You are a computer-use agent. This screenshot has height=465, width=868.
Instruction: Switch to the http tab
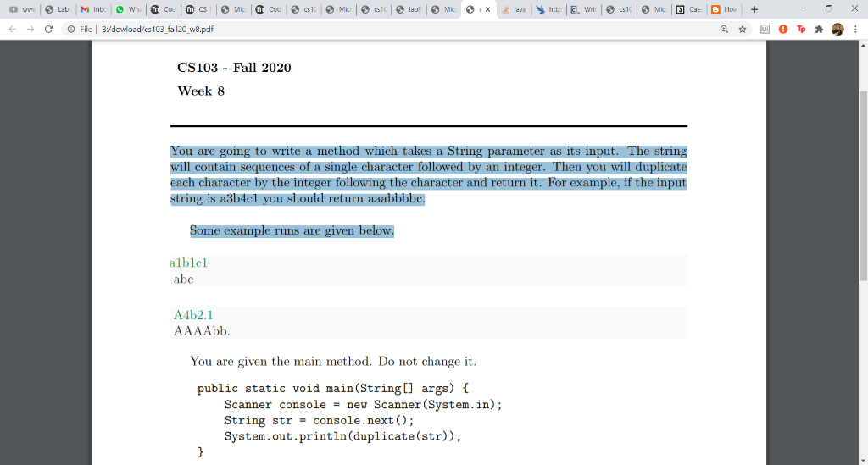point(548,9)
